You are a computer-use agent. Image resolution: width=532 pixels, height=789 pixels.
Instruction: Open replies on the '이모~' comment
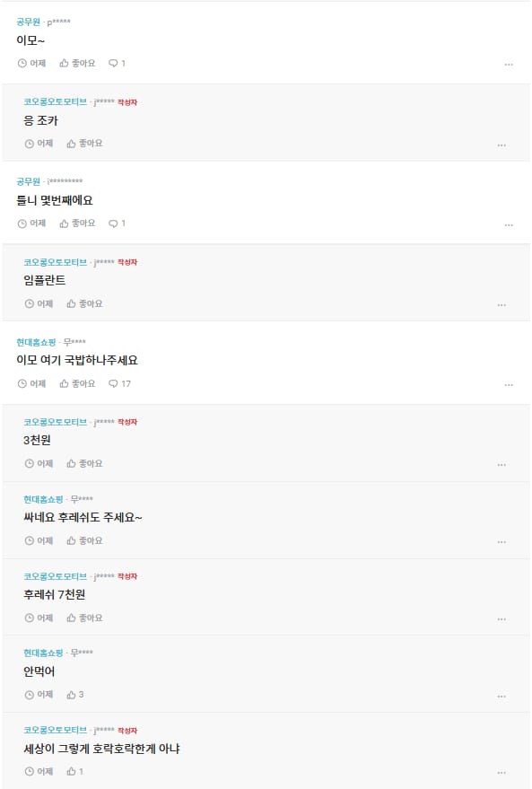[118, 64]
